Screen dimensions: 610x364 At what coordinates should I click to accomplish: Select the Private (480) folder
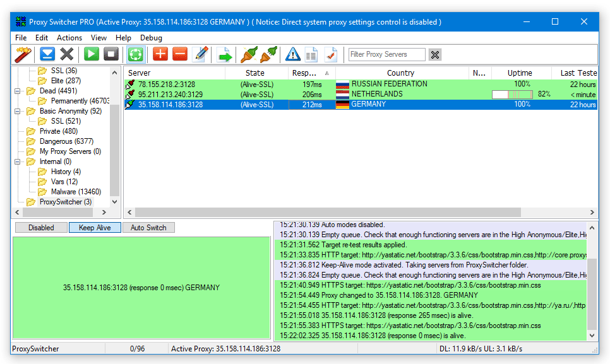(58, 131)
